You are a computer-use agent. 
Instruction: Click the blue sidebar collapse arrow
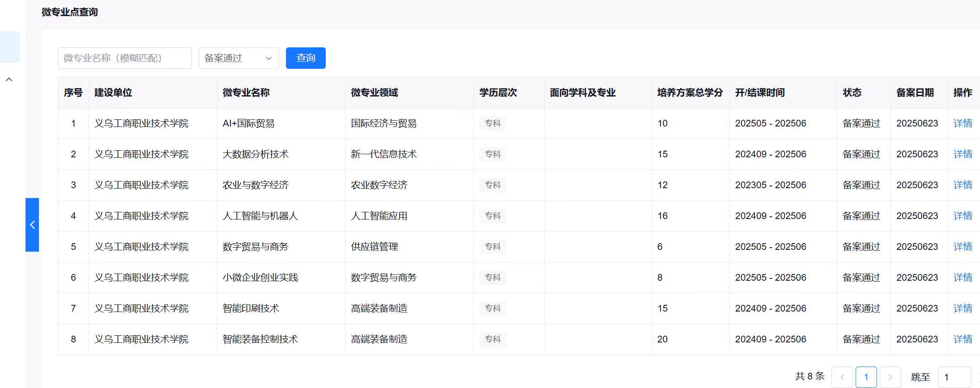point(32,225)
